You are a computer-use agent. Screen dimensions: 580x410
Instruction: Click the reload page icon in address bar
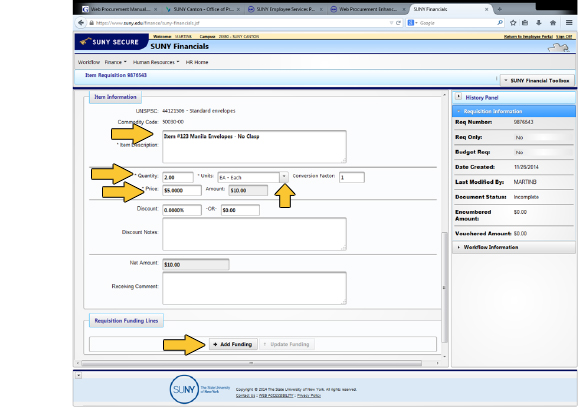coord(398,23)
